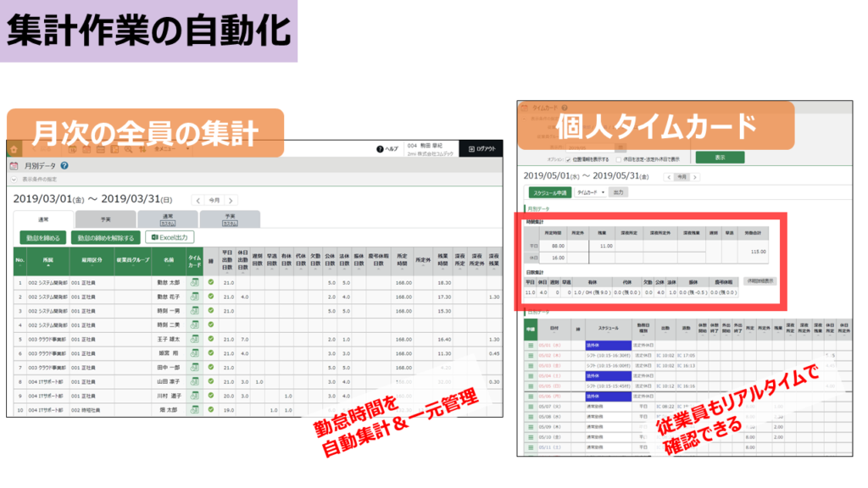Viewport: 868px width, 488px height.
Task: Select the 予実 tab
Action: coord(105,219)
